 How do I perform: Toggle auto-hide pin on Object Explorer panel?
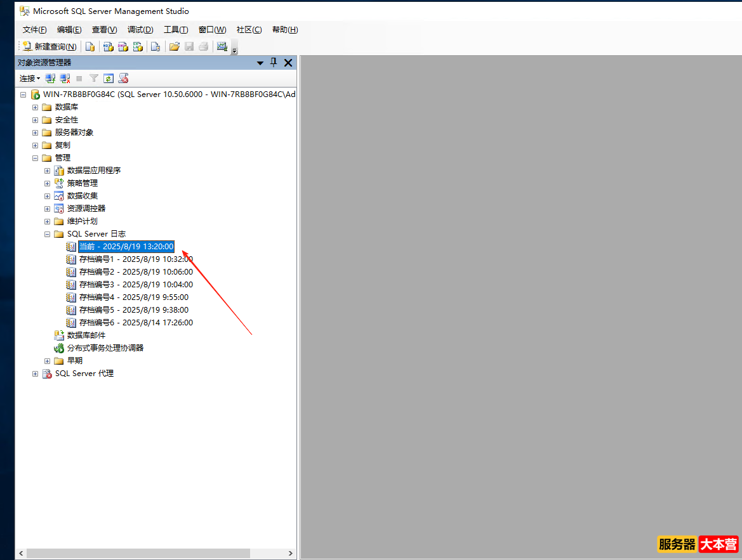tap(273, 63)
